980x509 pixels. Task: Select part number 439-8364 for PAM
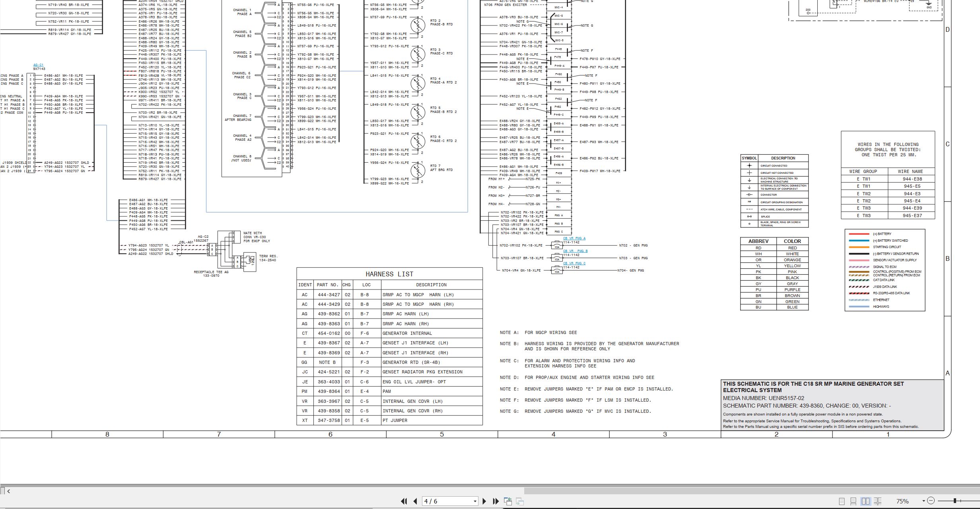click(329, 391)
